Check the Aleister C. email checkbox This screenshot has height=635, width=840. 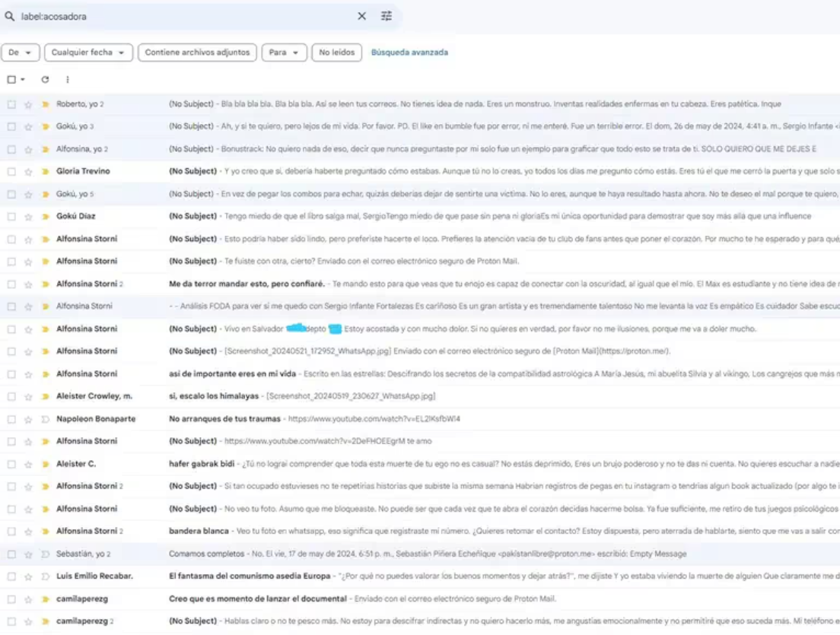11,464
